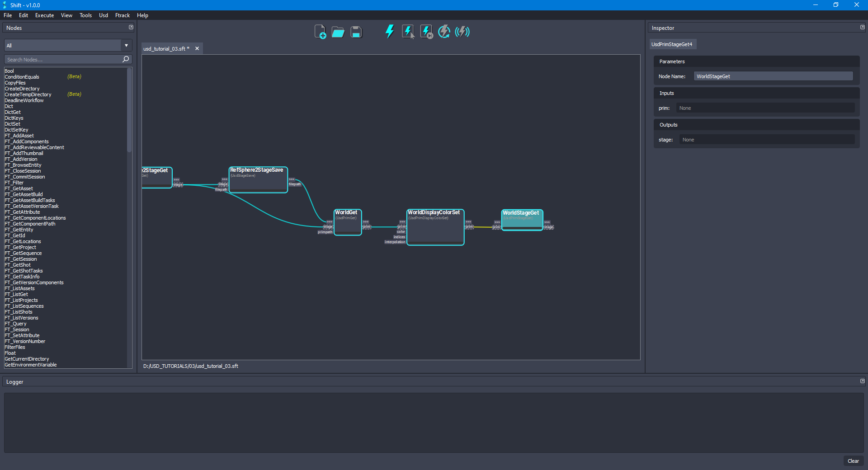The height and width of the screenshot is (470, 868).
Task: Select FT_BrowseEntity in the node list
Action: click(23, 165)
